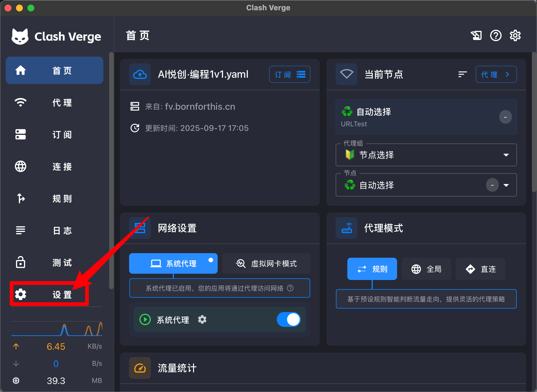Open the gear icon next to 系统代理 switch
This screenshot has width=537, height=392.
pos(202,319)
